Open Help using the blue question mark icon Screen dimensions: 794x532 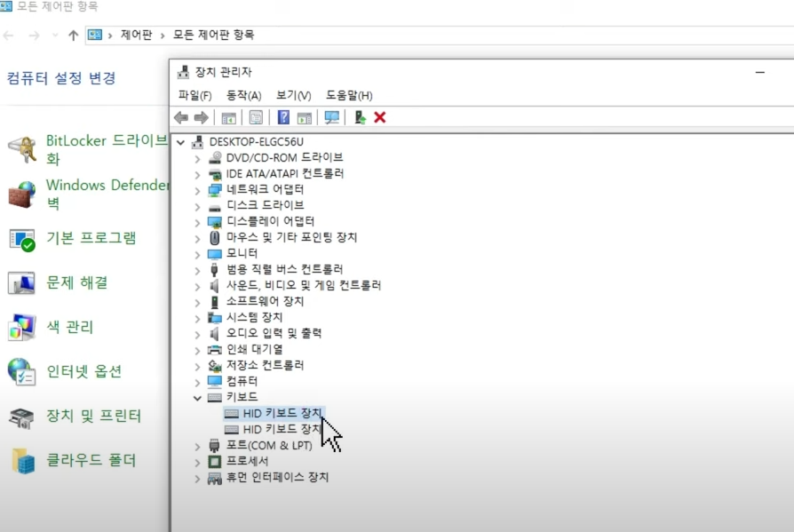pos(282,116)
